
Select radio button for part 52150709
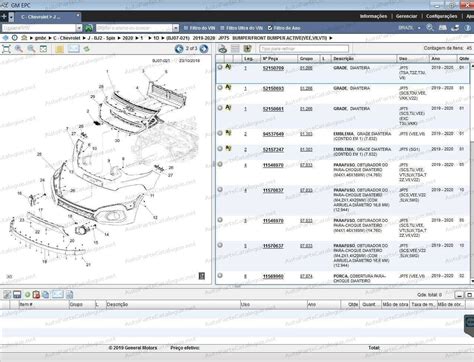[x=220, y=67]
